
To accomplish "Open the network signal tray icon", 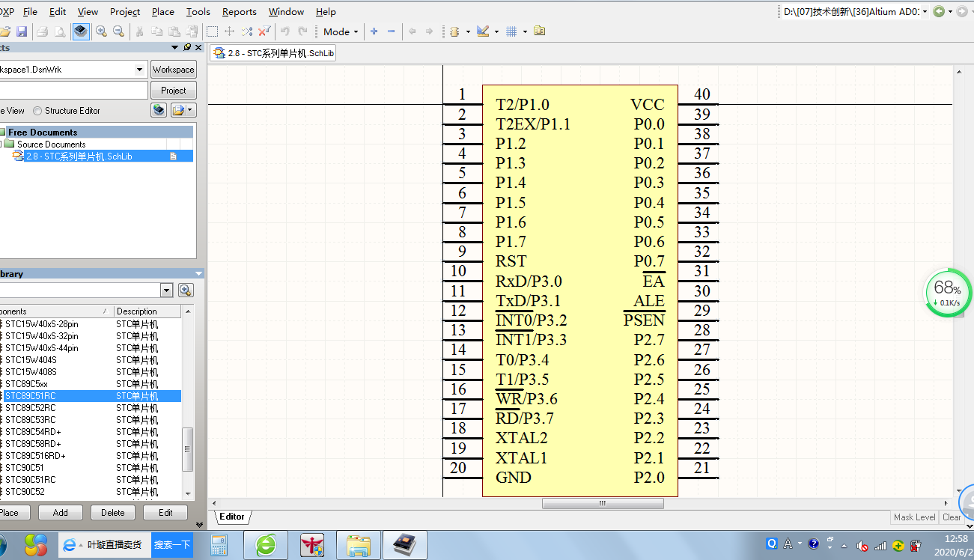I will pyautogui.click(x=880, y=545).
